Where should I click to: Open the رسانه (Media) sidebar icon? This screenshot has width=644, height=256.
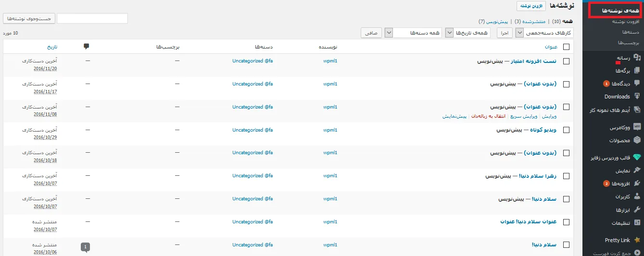[x=637, y=58]
